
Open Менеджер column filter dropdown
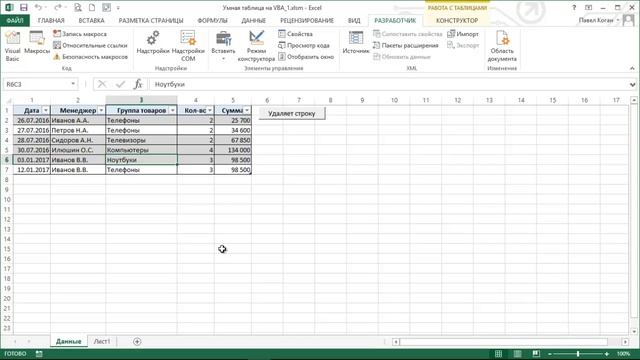point(101,111)
